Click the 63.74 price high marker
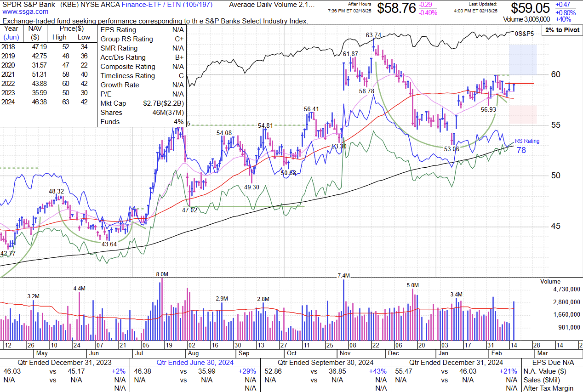The width and height of the screenshot is (583, 392). tap(373, 35)
